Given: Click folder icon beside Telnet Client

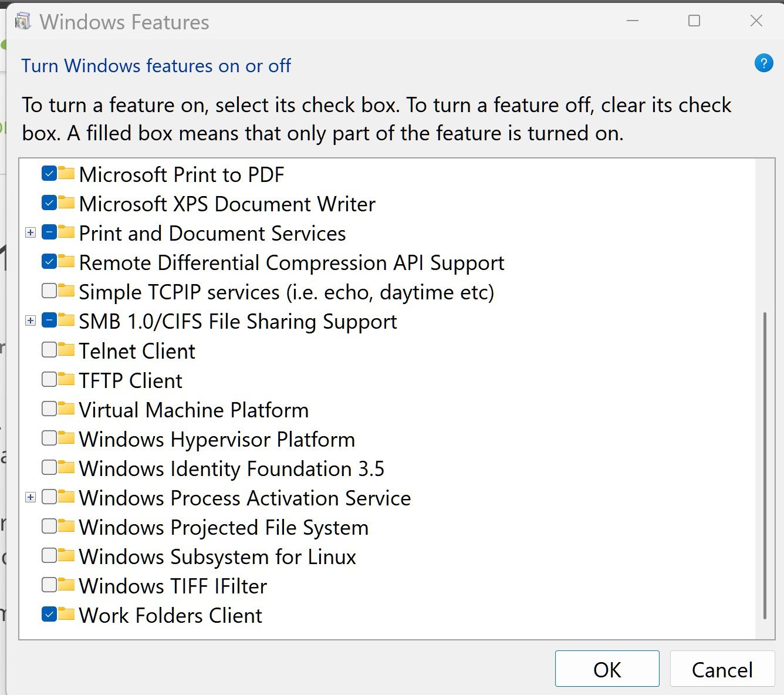Looking at the screenshot, I should (x=66, y=350).
